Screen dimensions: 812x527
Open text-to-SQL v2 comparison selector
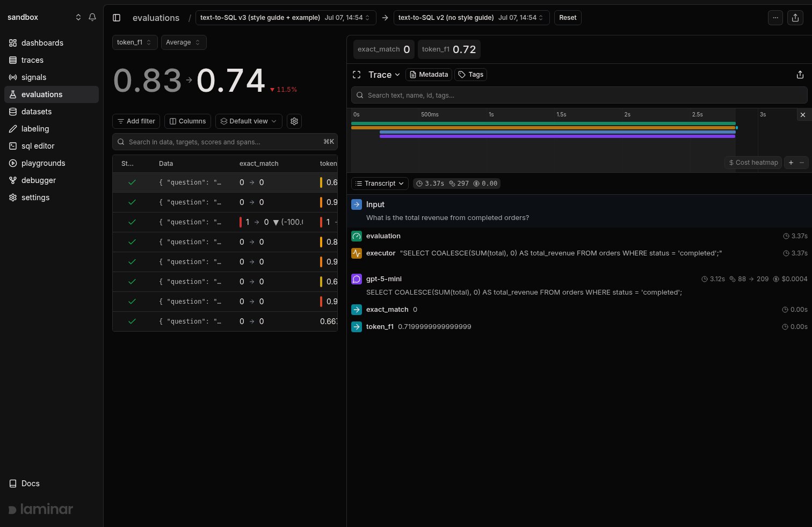(x=472, y=18)
